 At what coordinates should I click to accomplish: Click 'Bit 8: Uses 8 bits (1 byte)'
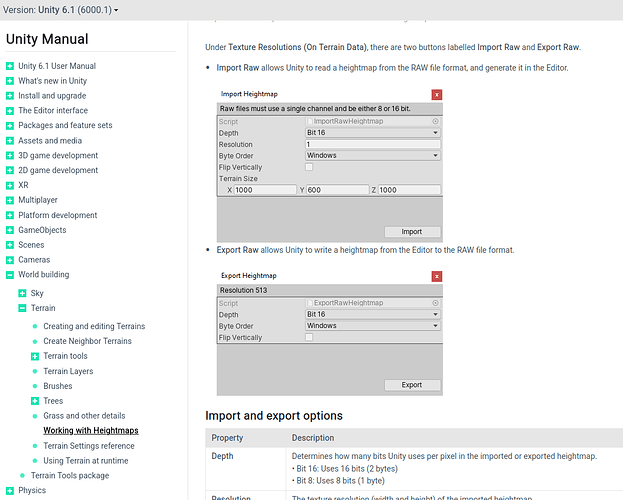tap(341, 481)
